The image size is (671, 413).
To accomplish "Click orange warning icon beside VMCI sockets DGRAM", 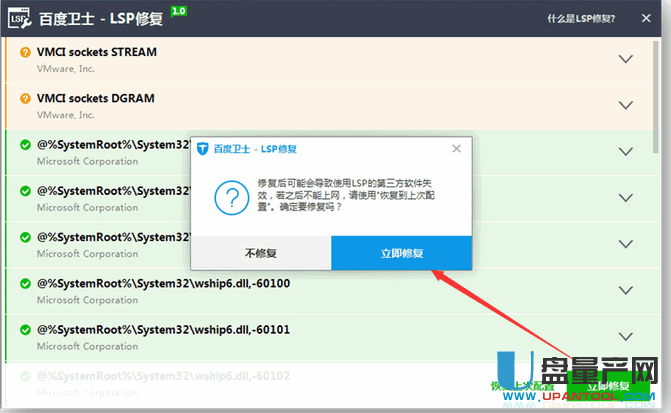I will (x=26, y=98).
